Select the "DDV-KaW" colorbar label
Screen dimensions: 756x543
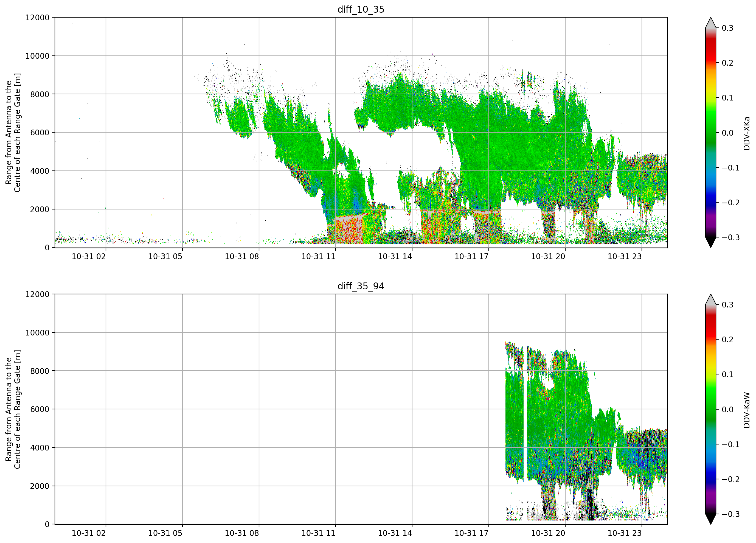[x=747, y=410]
